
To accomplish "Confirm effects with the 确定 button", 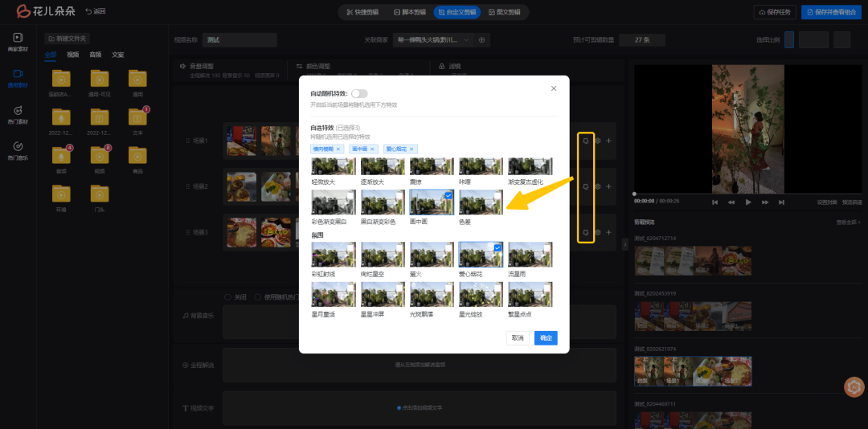I will [x=546, y=338].
